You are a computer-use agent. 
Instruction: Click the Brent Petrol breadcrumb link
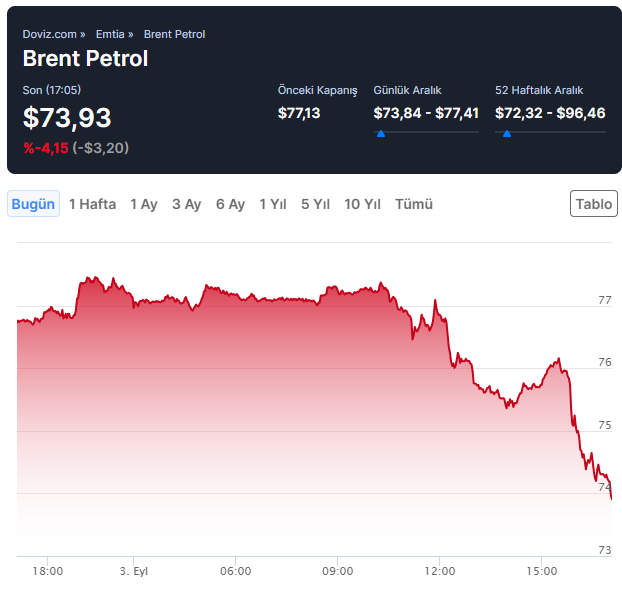[174, 34]
